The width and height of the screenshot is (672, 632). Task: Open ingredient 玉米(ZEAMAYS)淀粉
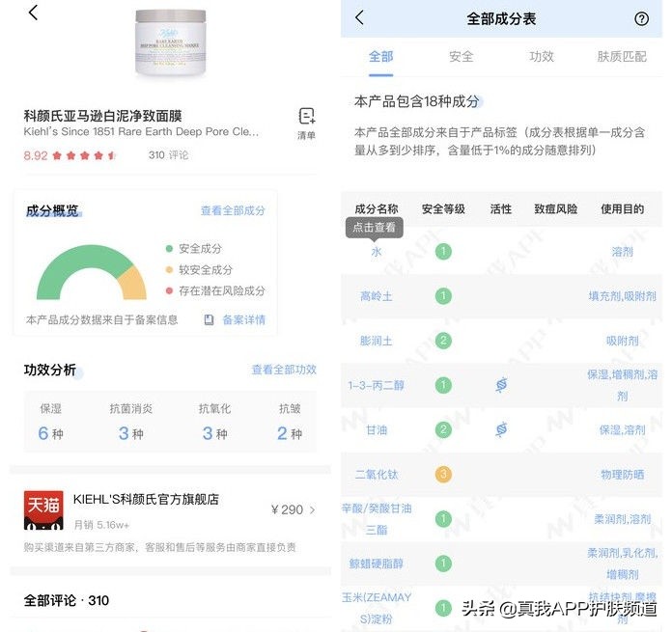[377, 608]
